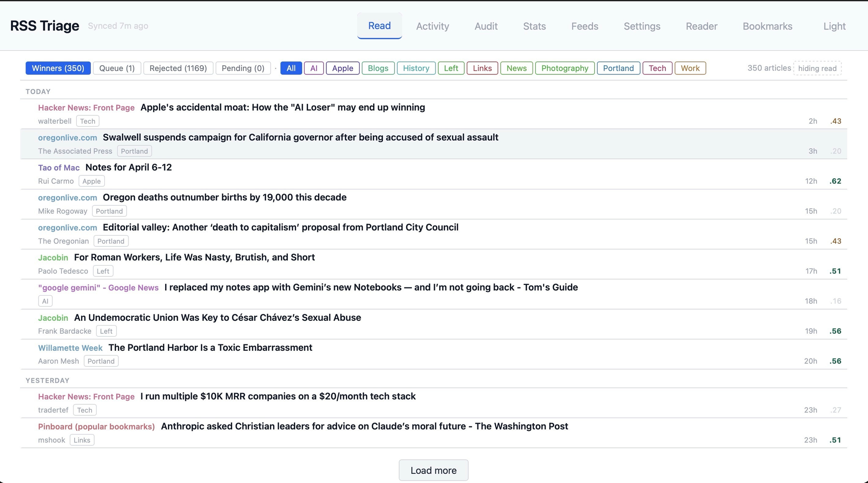Open 'Notes for April 6-12' article

click(x=128, y=168)
